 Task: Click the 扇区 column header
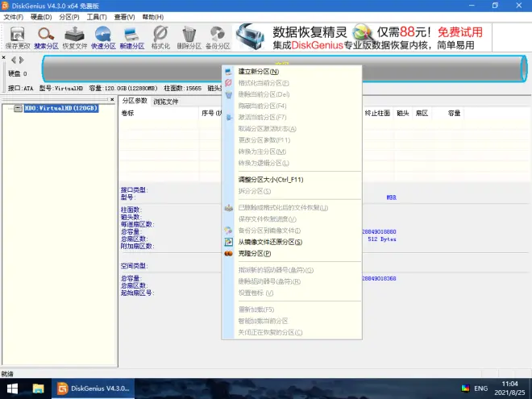pos(422,113)
